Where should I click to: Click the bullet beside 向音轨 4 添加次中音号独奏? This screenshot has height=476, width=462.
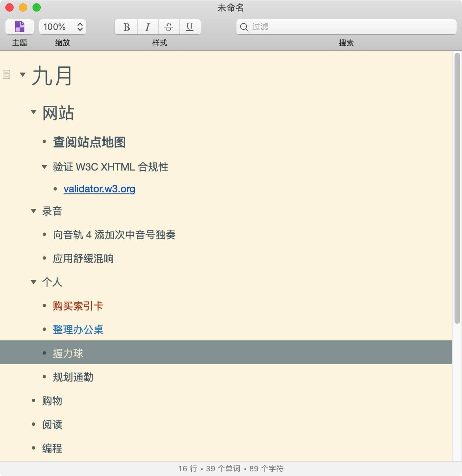(x=44, y=234)
